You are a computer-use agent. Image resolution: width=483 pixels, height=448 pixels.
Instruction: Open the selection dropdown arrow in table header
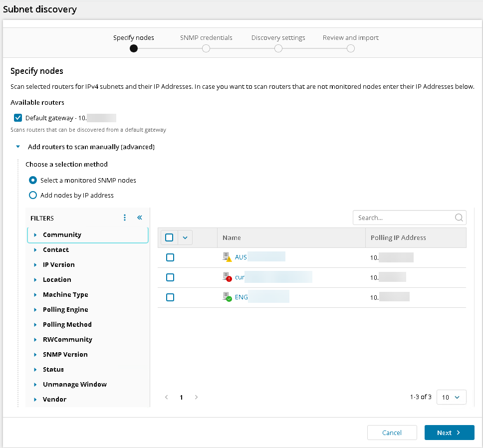coord(185,237)
